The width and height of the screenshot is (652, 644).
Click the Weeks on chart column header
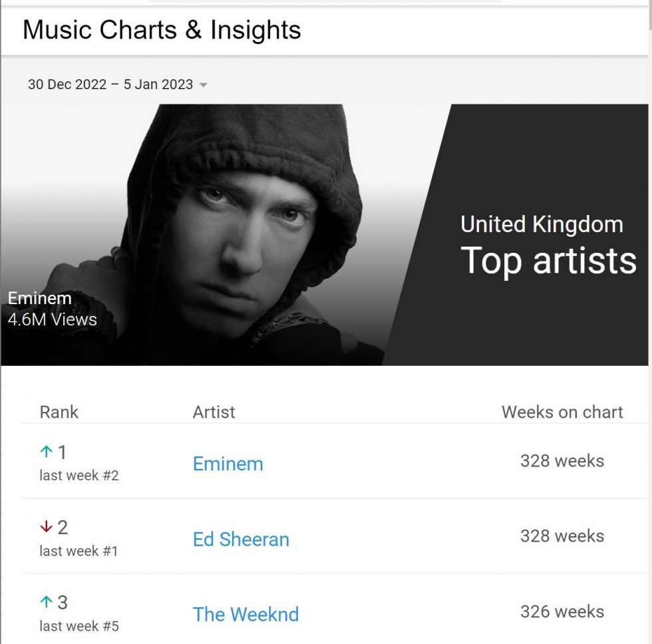(562, 412)
